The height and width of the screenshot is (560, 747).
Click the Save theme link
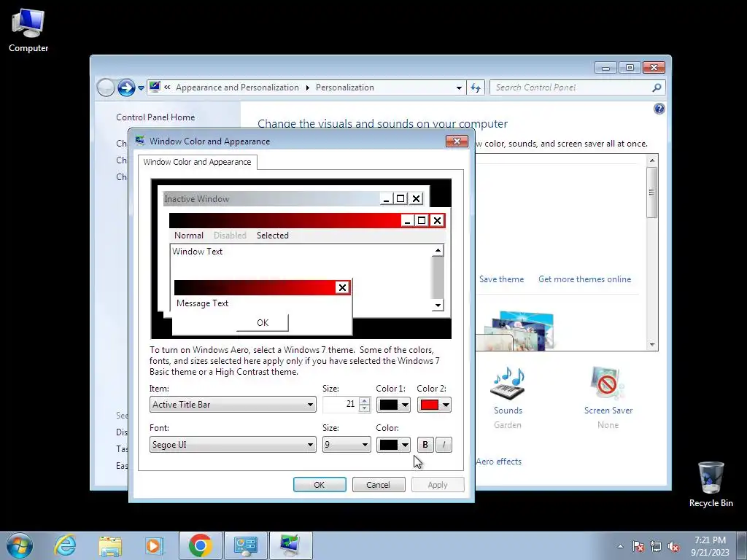[501, 279]
